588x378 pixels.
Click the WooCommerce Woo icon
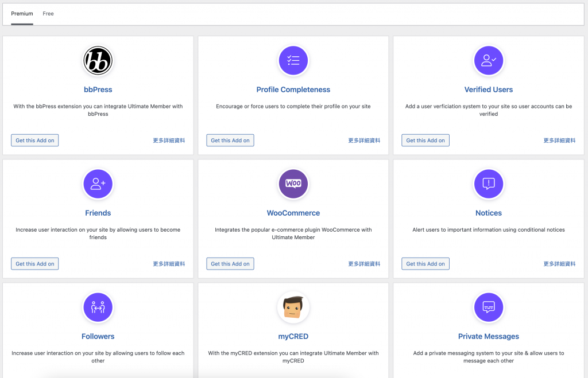[293, 184]
